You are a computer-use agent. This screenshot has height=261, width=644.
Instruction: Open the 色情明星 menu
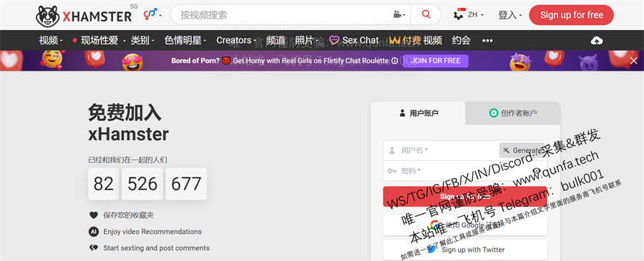185,40
